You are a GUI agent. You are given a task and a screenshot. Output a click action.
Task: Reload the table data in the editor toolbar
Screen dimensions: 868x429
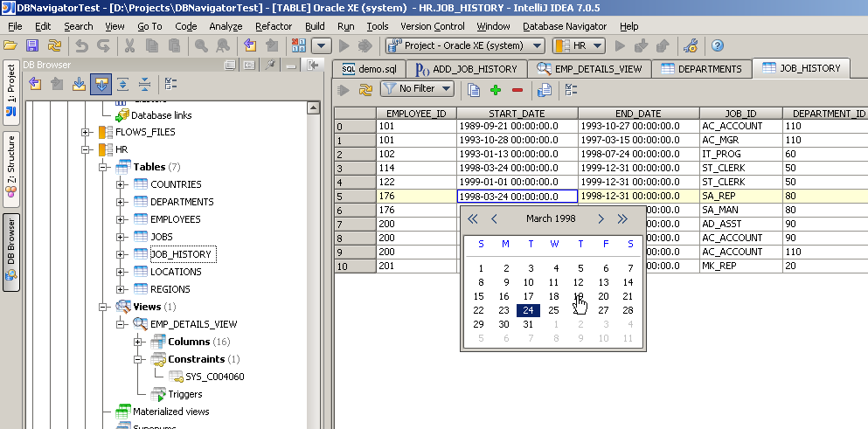(365, 89)
